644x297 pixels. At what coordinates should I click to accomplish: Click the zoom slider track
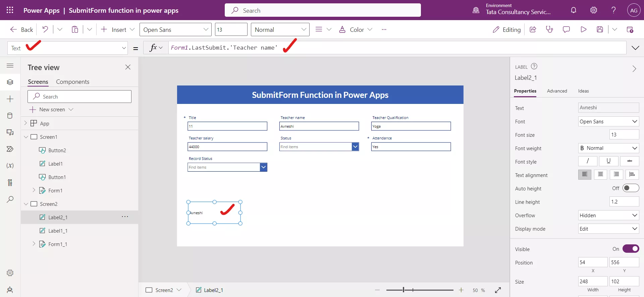click(420, 290)
